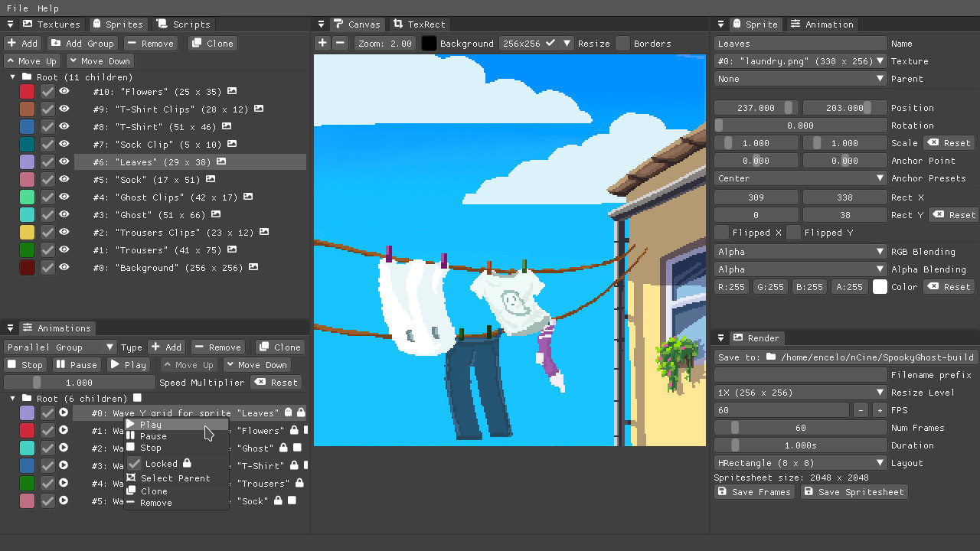Hide the "T-Shirt" sprite via eye icon
Viewport: 980px width, 551px height.
click(64, 127)
